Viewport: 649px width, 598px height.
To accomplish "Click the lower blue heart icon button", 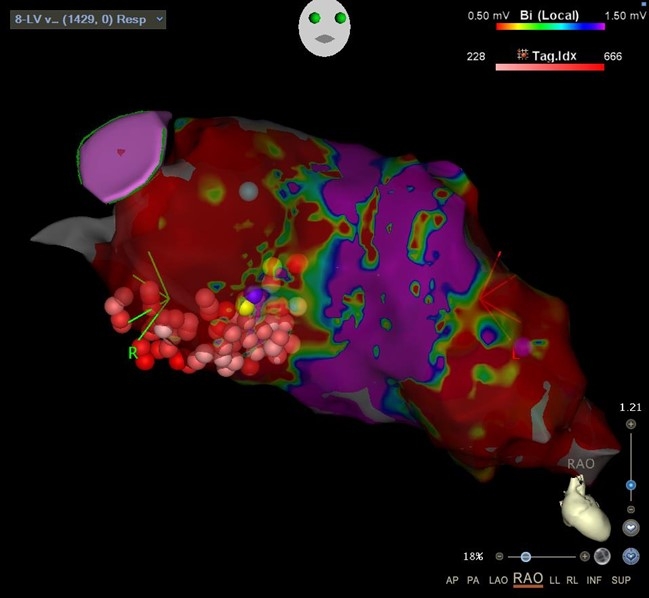I will pyautogui.click(x=630, y=556).
